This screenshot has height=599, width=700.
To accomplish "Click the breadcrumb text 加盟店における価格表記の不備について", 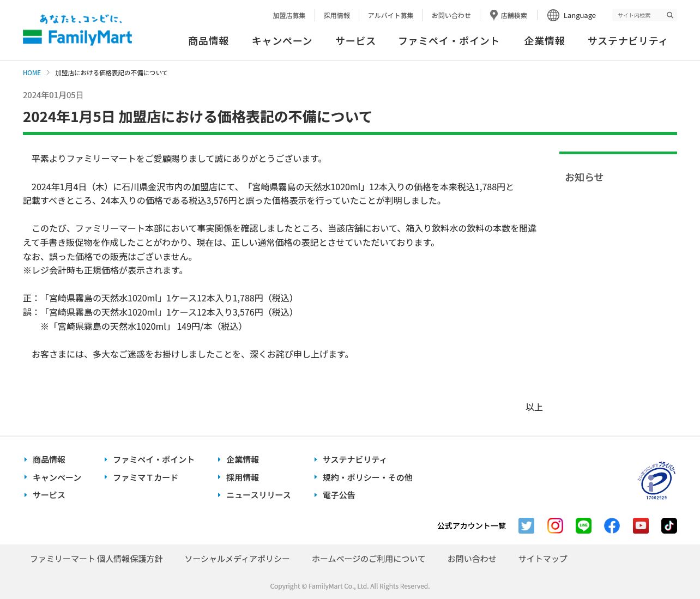I will (111, 72).
